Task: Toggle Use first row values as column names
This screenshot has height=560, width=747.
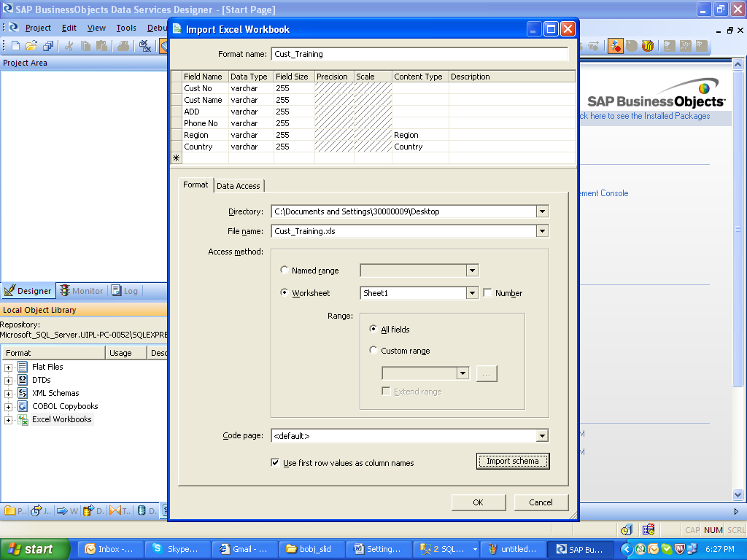Action: tap(275, 462)
